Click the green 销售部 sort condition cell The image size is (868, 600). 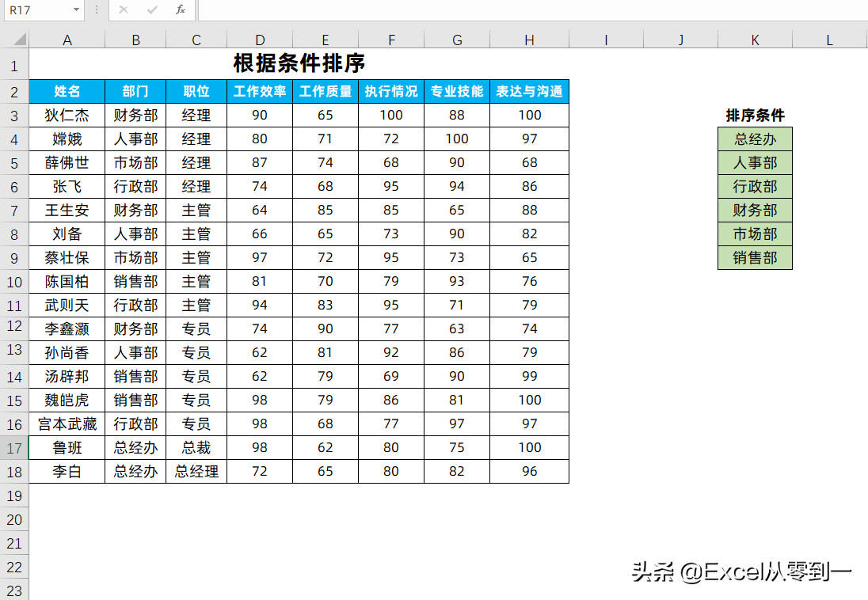755,258
